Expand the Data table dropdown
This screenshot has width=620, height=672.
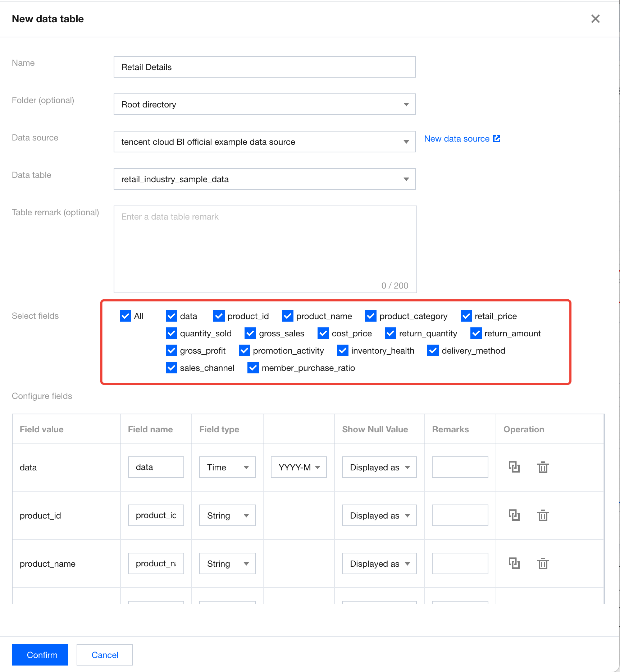coord(264,179)
